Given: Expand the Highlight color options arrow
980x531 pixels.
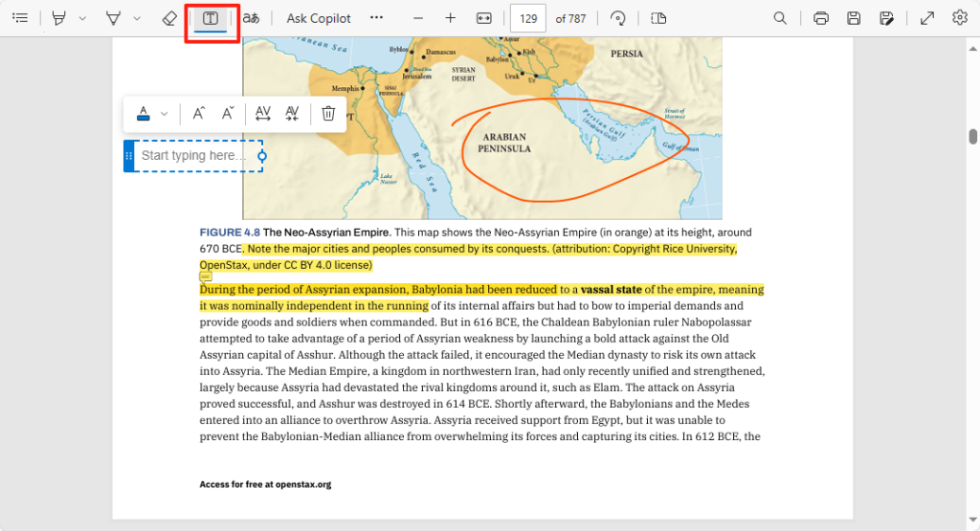Looking at the screenshot, I should tap(82, 18).
